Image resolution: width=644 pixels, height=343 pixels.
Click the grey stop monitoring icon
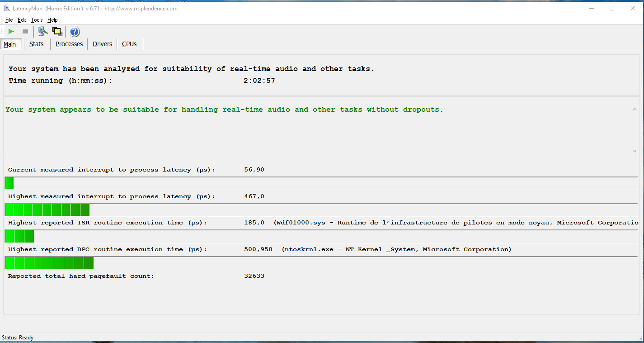(25, 32)
